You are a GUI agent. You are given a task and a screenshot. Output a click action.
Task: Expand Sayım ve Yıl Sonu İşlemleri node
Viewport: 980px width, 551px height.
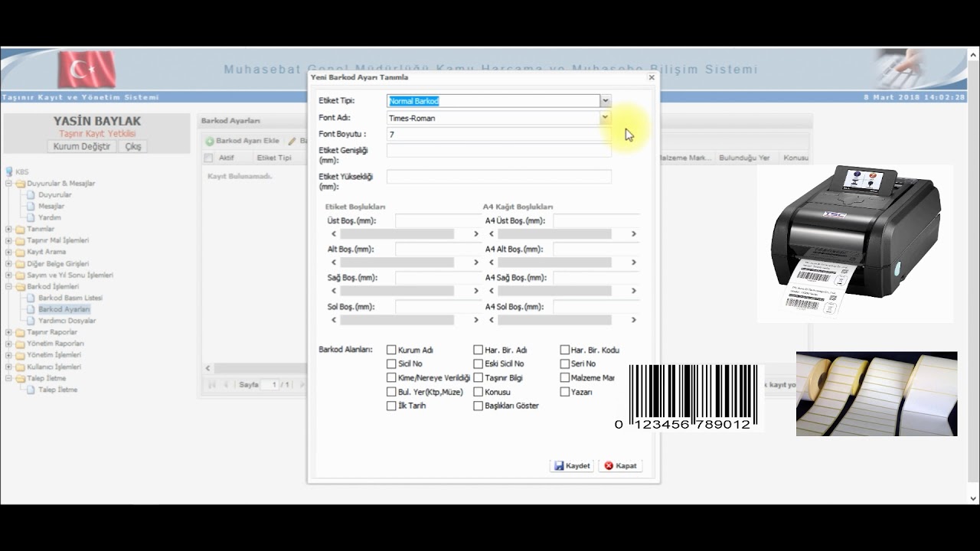[x=9, y=275]
